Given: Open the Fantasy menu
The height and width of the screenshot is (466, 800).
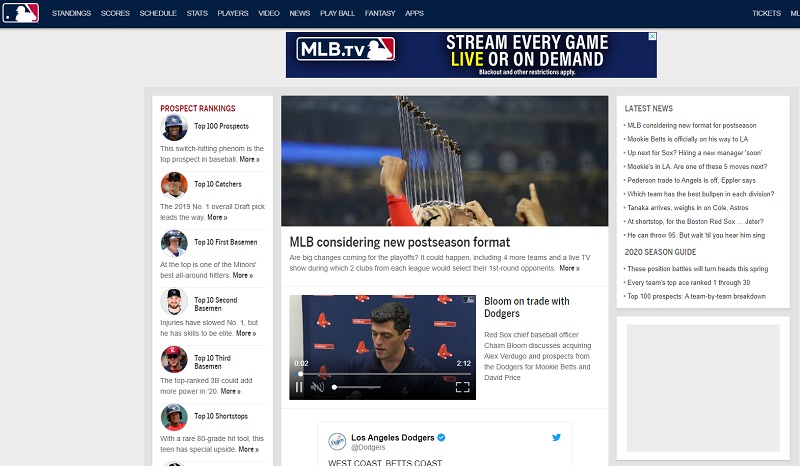Looking at the screenshot, I should click(x=380, y=13).
